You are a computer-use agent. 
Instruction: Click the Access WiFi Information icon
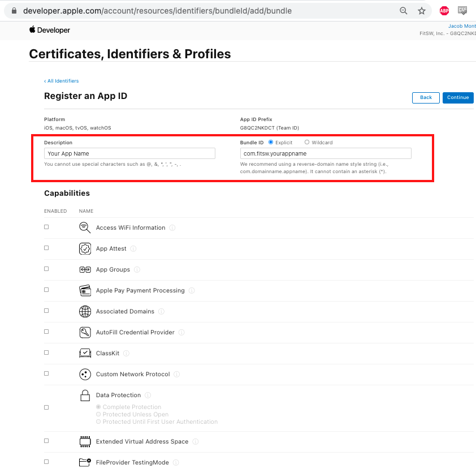pyautogui.click(x=85, y=227)
